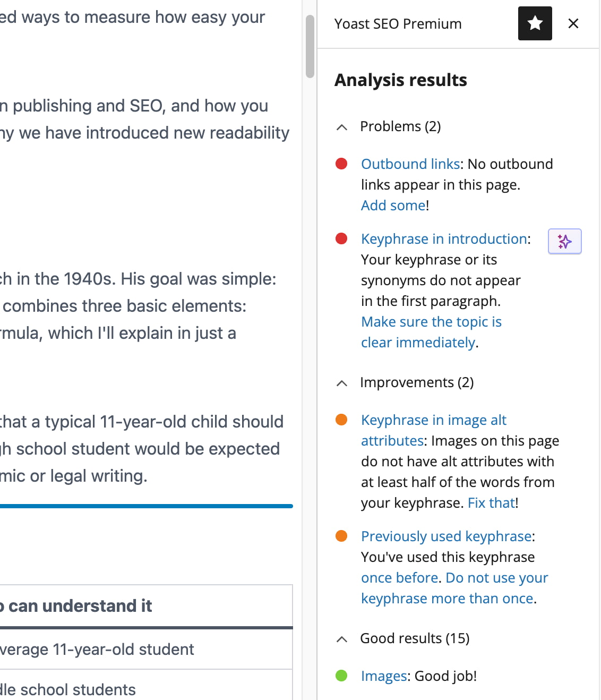
Task: Open the Previously used keyphrase link
Action: (x=446, y=536)
